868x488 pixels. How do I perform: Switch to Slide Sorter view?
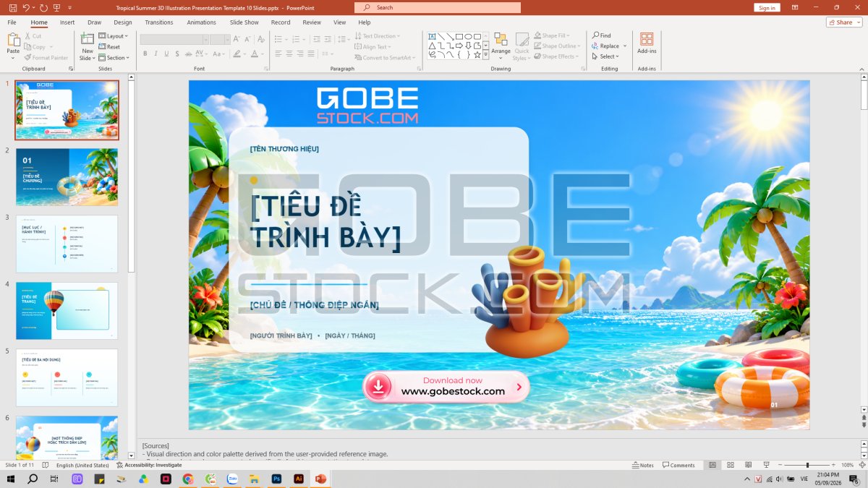(731, 465)
